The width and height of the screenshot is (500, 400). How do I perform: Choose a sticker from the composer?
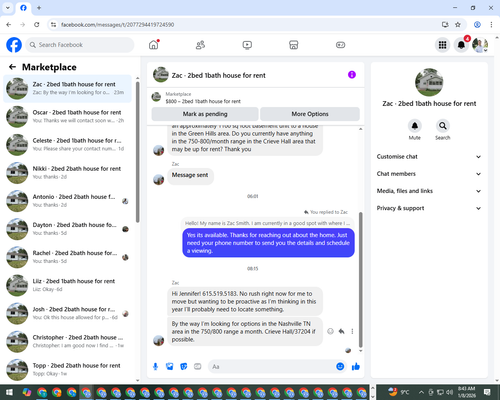[184, 367]
